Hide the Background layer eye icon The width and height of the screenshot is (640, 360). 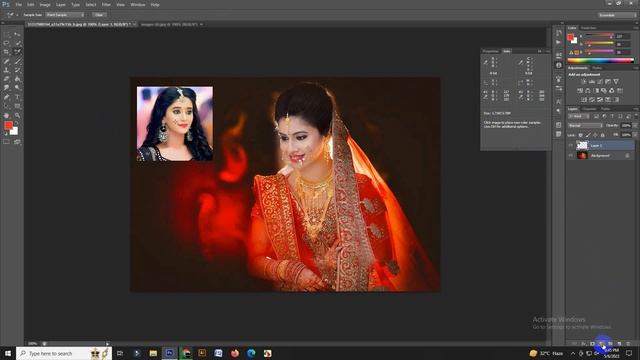(x=571, y=156)
